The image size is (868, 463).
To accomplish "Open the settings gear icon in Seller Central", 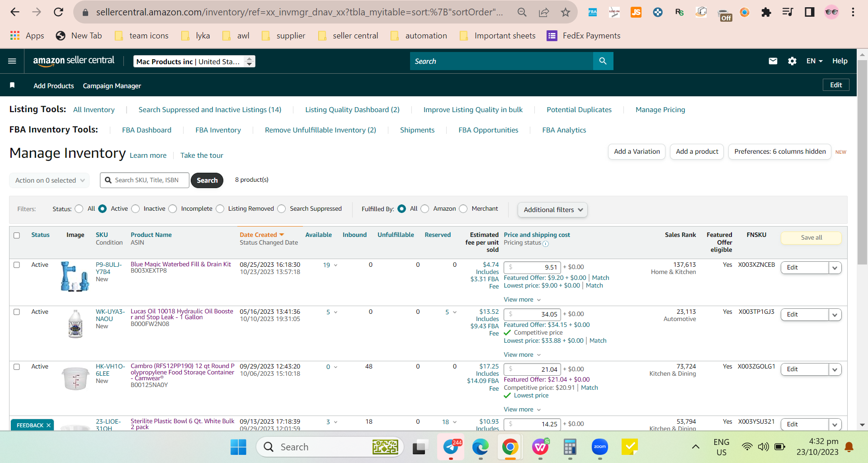I will tap(792, 61).
